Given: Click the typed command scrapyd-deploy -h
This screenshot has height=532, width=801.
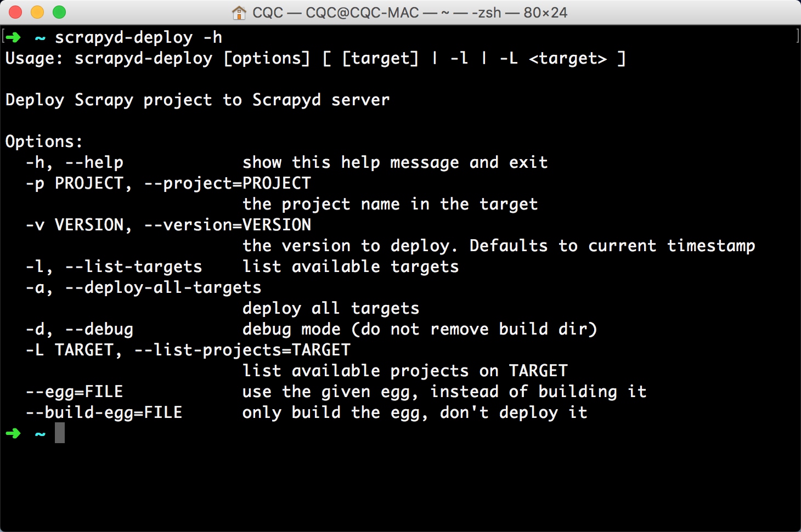Looking at the screenshot, I should pos(139,37).
